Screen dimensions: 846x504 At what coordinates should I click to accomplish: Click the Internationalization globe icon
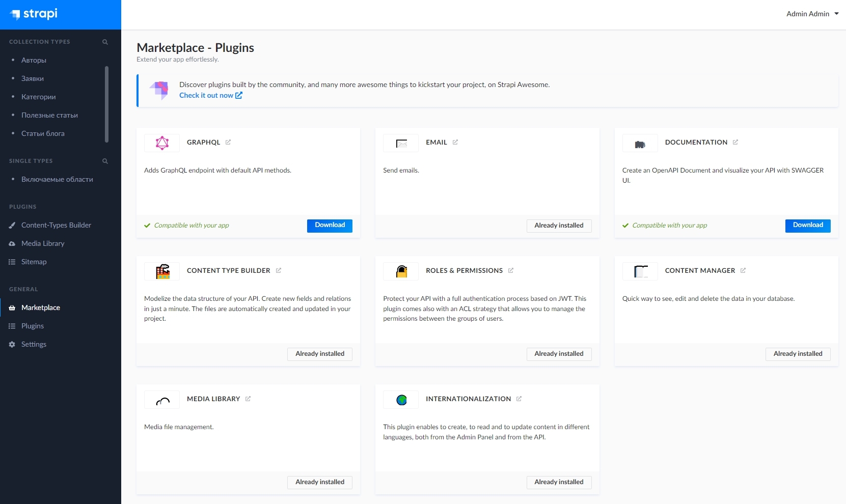pos(401,400)
